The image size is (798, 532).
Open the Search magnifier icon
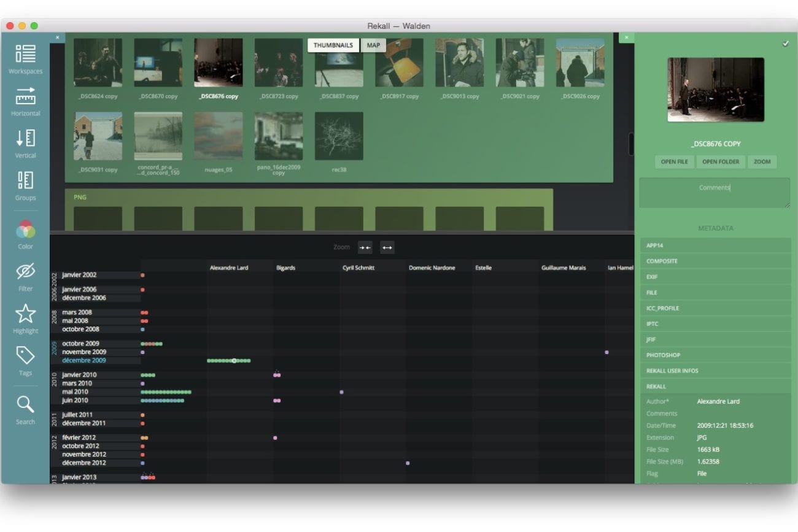pos(25,404)
